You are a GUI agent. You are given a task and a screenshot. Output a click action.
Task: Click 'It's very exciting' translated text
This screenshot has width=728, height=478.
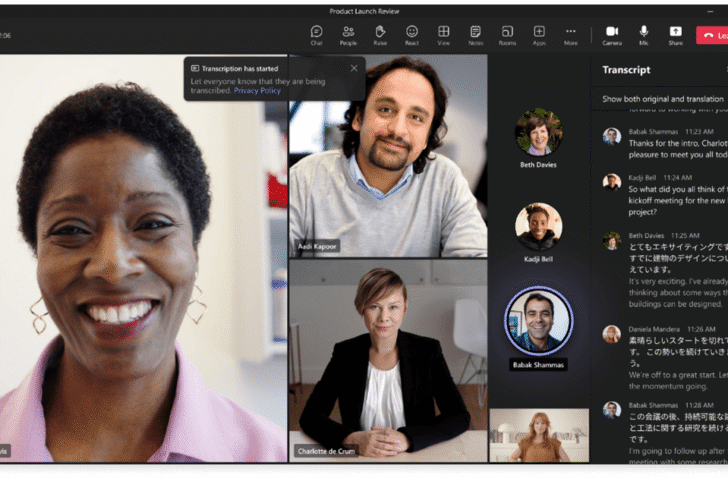[x=678, y=293]
